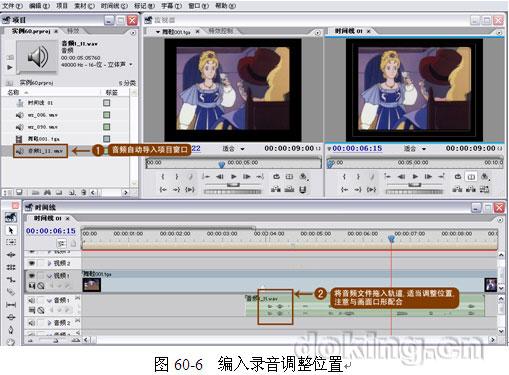Select the Pen tool
509x375 pixels.
pos(11,329)
